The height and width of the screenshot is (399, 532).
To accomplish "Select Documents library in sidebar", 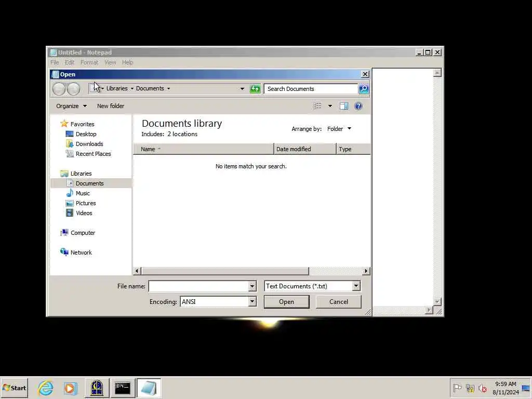I will click(85, 183).
